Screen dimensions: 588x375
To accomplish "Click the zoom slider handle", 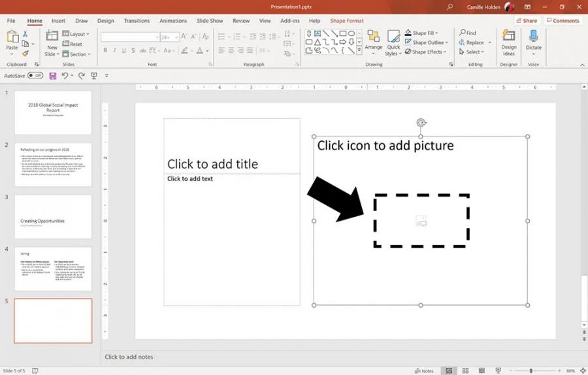I will [x=531, y=370].
